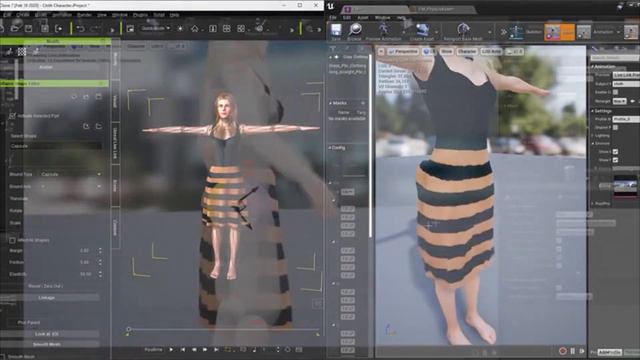Click Search Details field in Unreal
The width and height of the screenshot is (640, 360).
[615, 58]
